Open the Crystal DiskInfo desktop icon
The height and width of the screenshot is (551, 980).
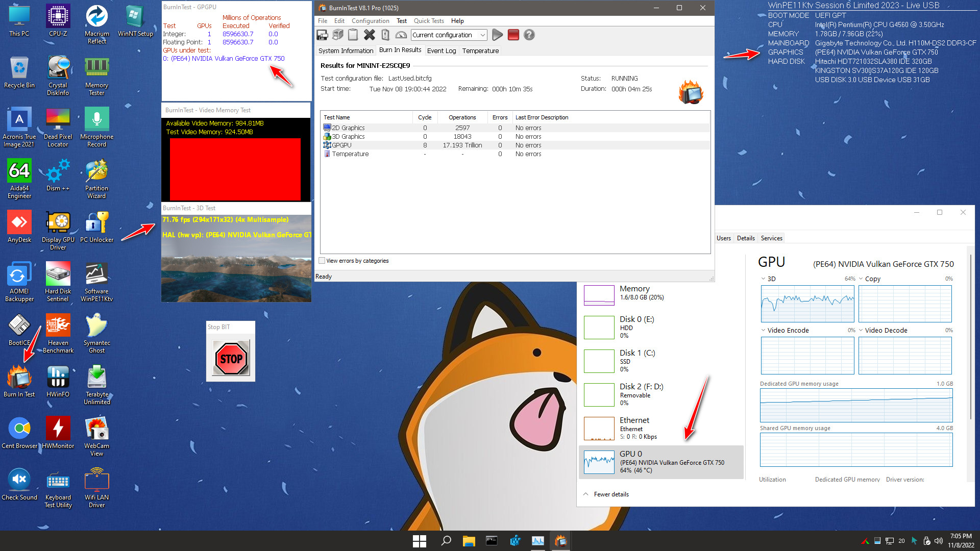pyautogui.click(x=58, y=76)
